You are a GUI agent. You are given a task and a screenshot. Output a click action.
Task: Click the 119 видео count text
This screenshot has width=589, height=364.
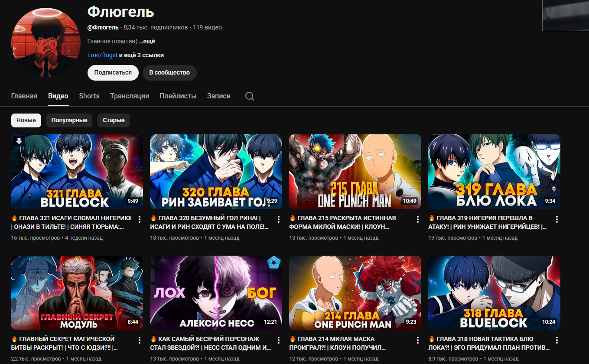coord(207,27)
